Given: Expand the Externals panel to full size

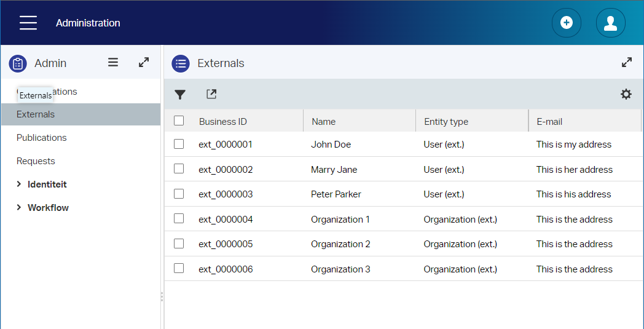Looking at the screenshot, I should (x=626, y=62).
